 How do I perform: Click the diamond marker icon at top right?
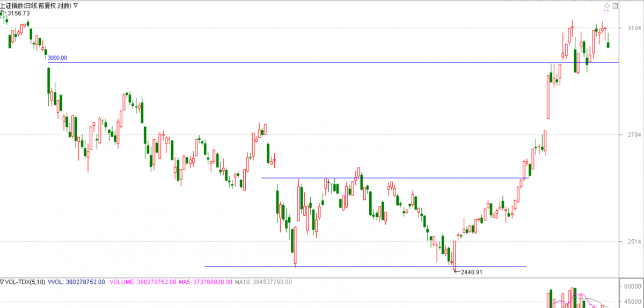(607, 5)
